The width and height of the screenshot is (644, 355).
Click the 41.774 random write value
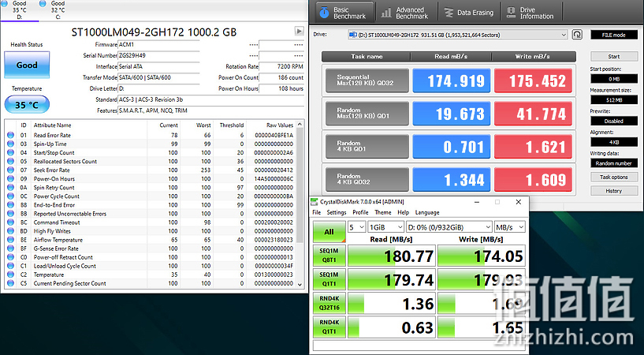pos(533,114)
